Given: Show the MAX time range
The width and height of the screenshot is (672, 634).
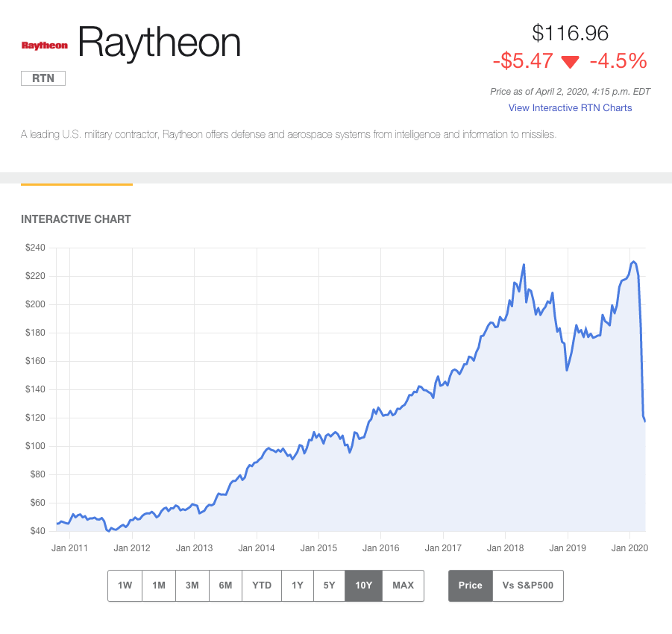Looking at the screenshot, I should tap(403, 586).
